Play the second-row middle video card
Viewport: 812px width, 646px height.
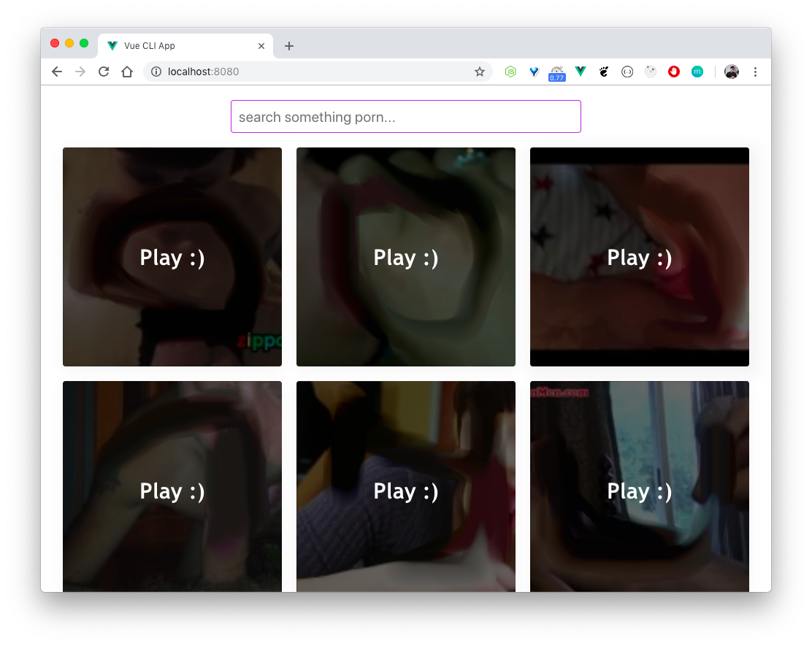point(406,487)
